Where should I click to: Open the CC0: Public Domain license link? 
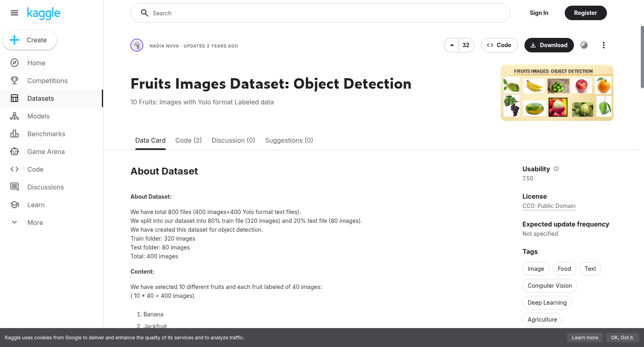click(x=549, y=206)
